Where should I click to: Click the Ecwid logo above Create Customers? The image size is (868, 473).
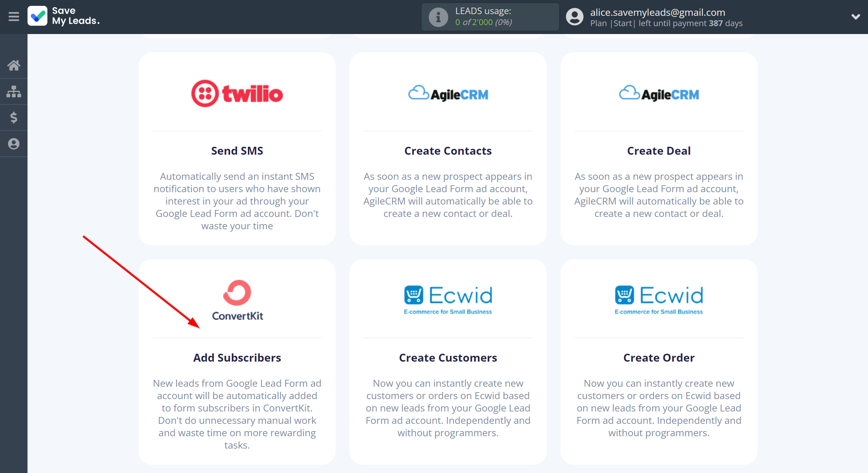tap(448, 300)
